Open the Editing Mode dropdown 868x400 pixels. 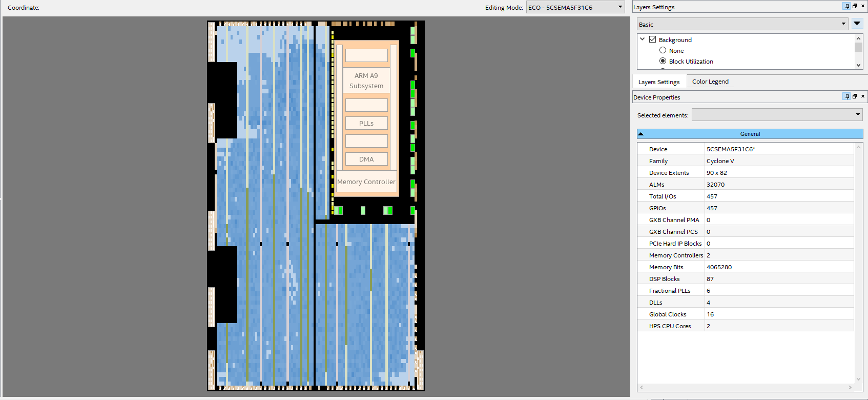tap(575, 7)
